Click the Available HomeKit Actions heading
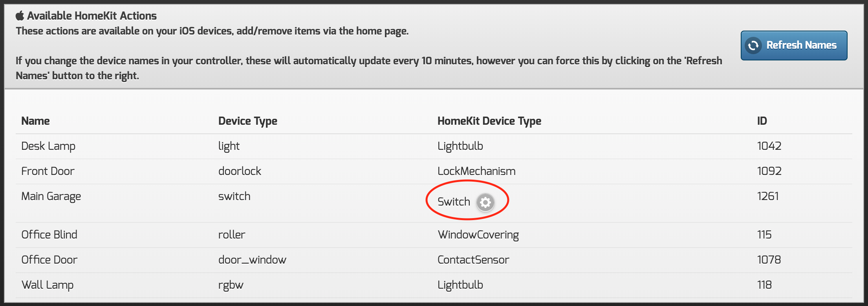This screenshot has height=306, width=868. tap(92, 16)
